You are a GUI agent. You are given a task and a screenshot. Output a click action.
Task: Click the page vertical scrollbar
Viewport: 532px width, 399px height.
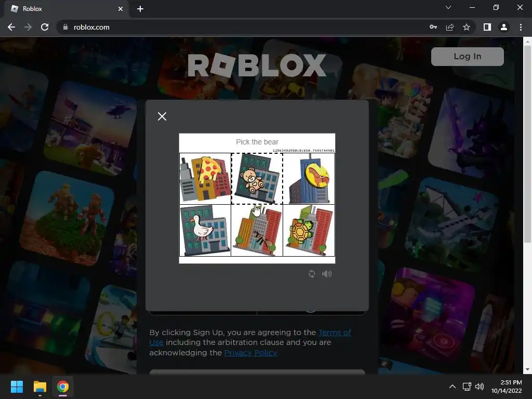(527, 144)
